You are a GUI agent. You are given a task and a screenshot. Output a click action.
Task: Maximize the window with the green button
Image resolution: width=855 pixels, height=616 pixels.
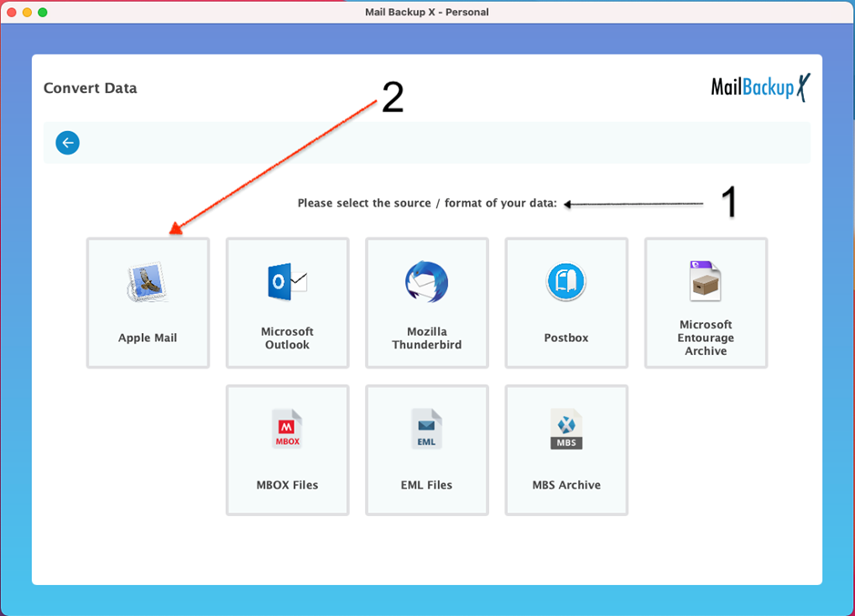click(x=43, y=12)
